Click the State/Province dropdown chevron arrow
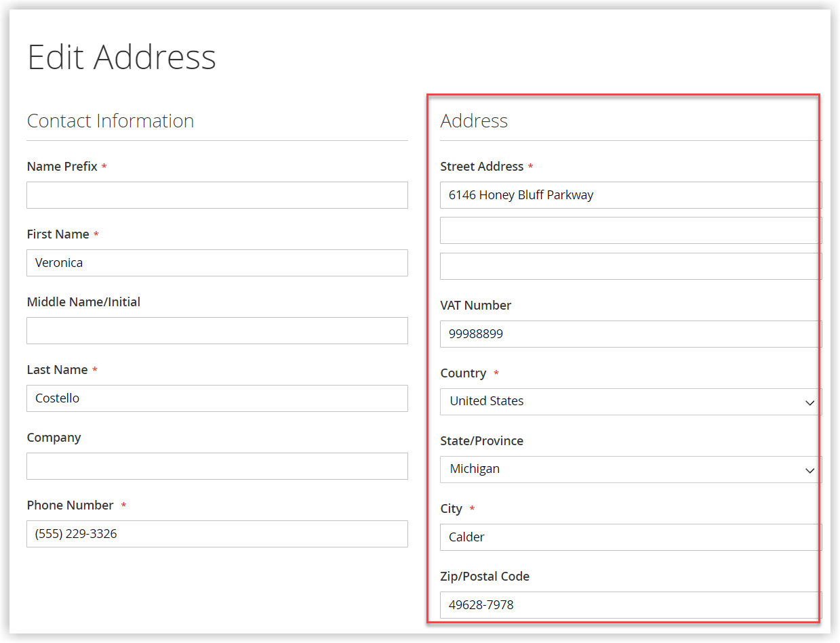This screenshot has width=840, height=643. [x=809, y=470]
